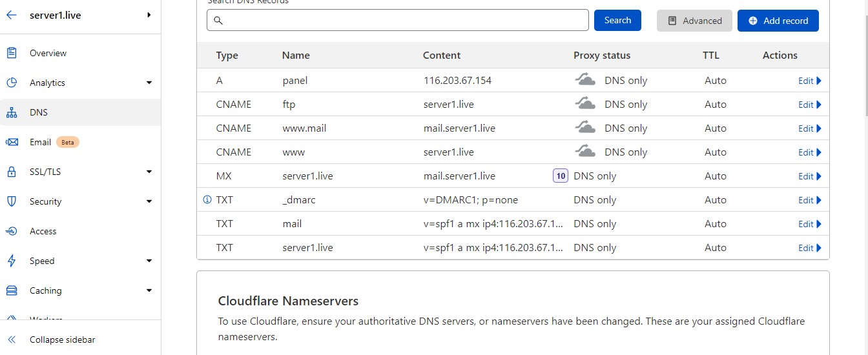Open the server1.live domain switcher arrow

[x=149, y=15]
